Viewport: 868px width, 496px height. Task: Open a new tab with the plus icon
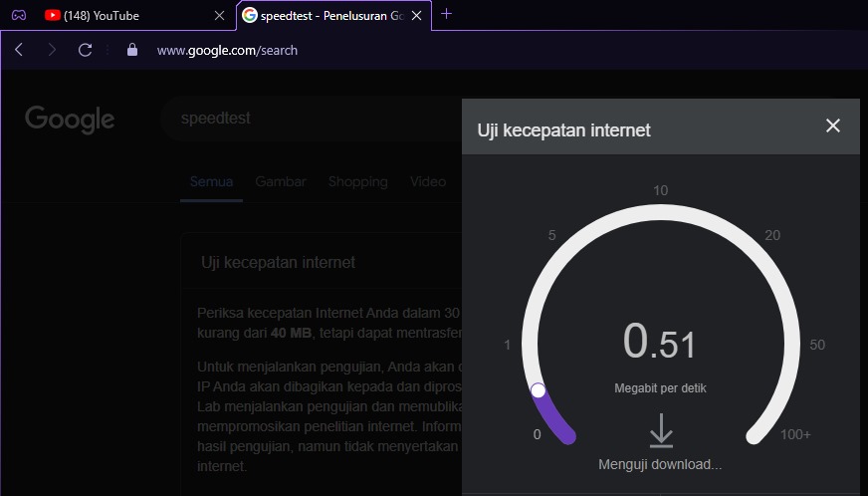(x=446, y=14)
